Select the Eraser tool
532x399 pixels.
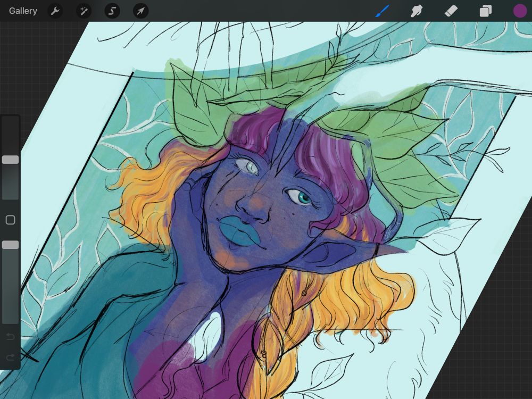pos(451,11)
